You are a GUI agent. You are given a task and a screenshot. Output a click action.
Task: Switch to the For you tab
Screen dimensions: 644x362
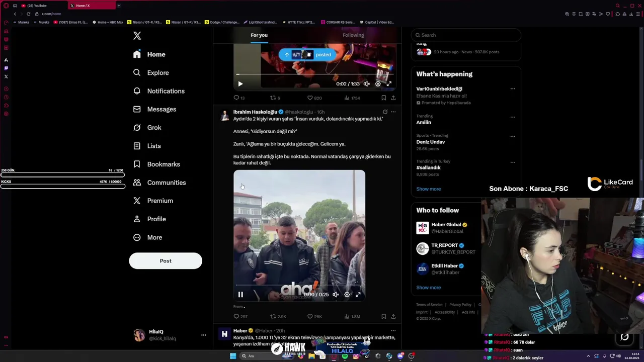259,35
